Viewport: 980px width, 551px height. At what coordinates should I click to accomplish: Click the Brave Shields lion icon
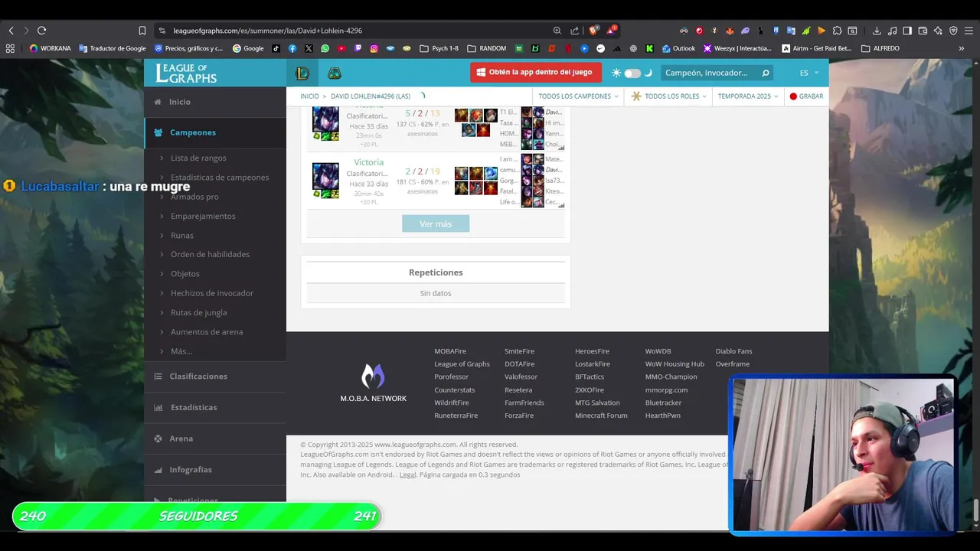click(593, 31)
